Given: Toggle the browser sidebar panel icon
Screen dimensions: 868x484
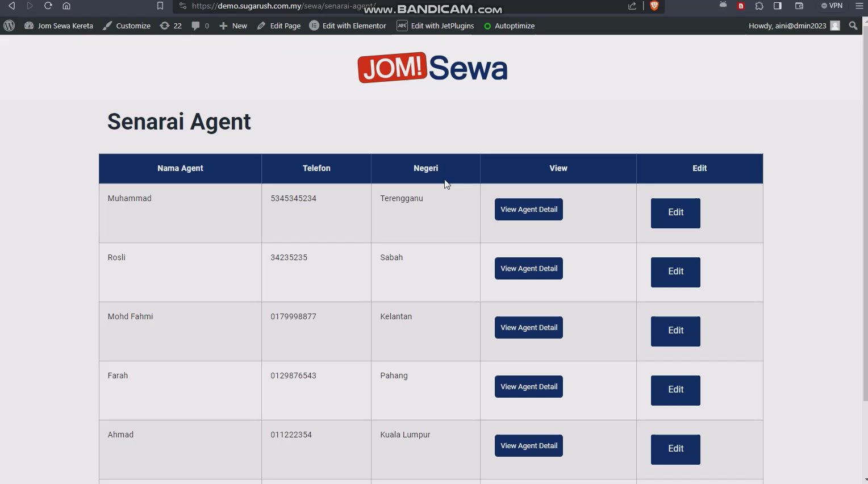Looking at the screenshot, I should click(x=778, y=6).
